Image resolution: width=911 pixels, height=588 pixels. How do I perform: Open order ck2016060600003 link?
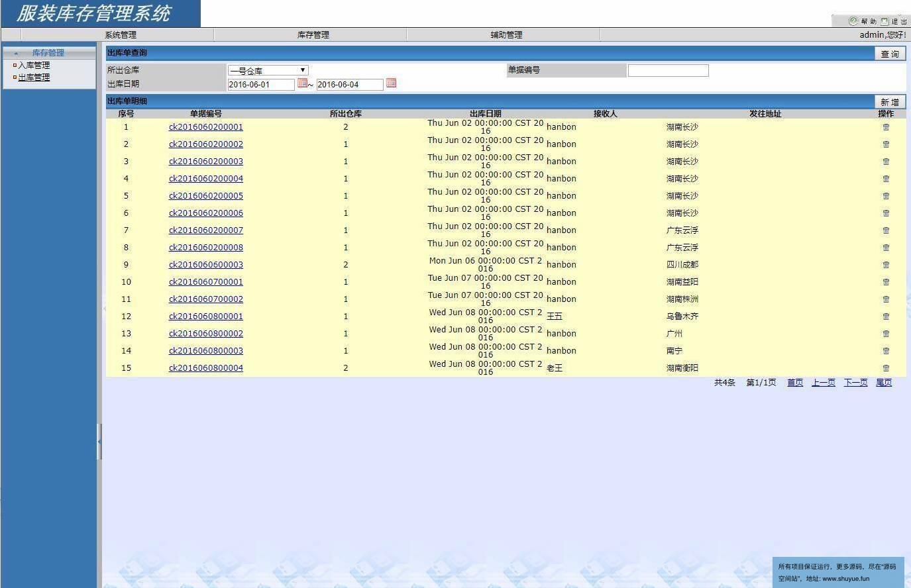click(x=206, y=265)
